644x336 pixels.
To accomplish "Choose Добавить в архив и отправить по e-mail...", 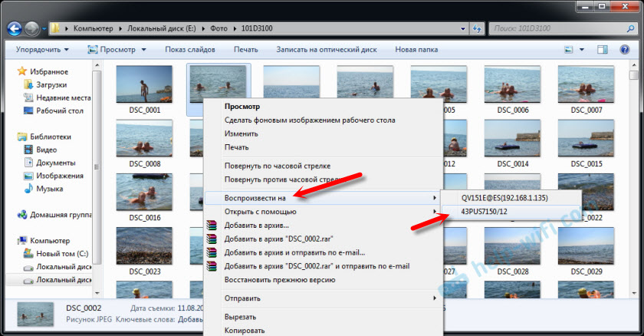I will point(294,252).
